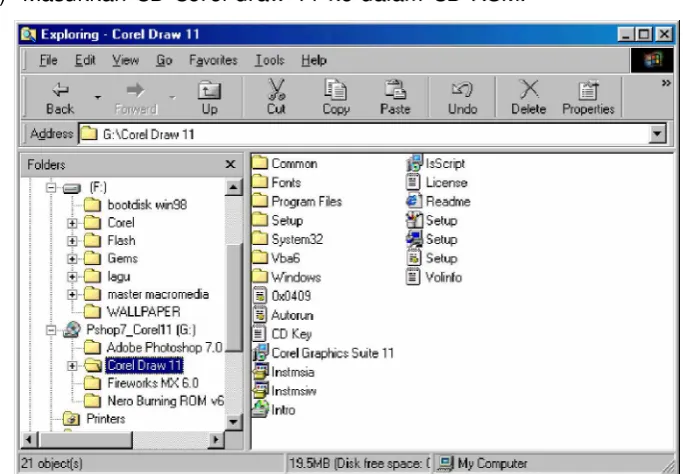This screenshot has height=474, width=683.
Task: Click the Address bar path field
Action: 364,134
